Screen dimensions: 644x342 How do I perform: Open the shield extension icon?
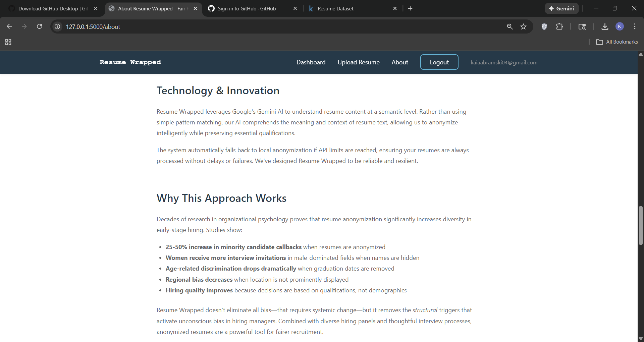(x=544, y=26)
